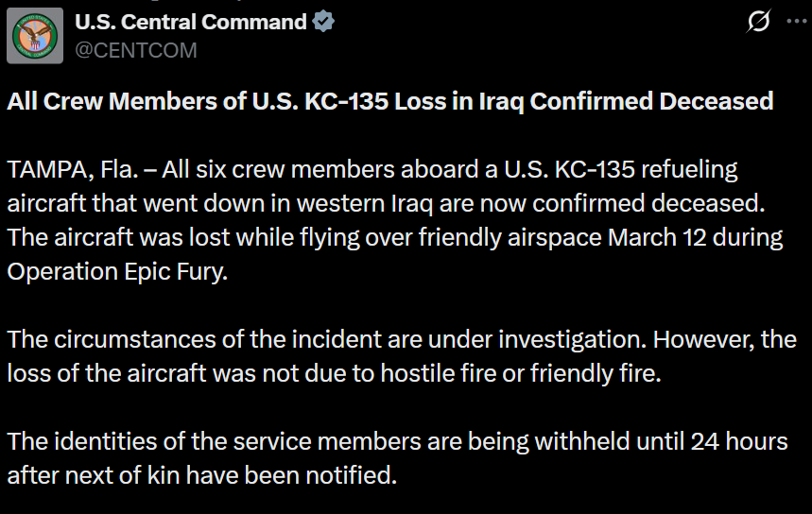Click the words 'friendly airspace' in the post
812x514 pixels.
pyautogui.click(x=510, y=237)
